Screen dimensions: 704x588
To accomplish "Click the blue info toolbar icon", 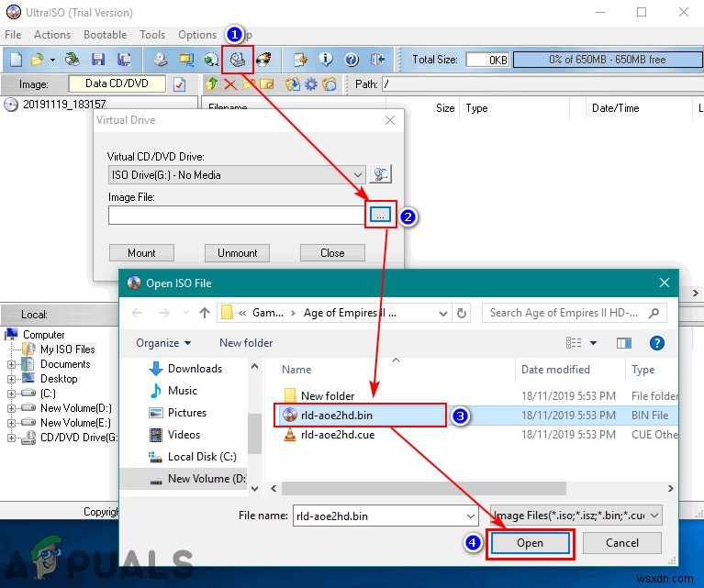I will pyautogui.click(x=326, y=60).
